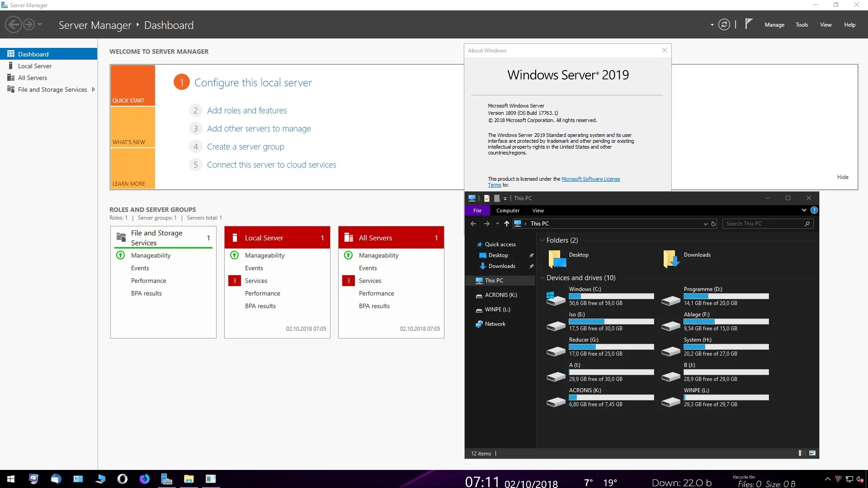Click the Explorer blue help icon
This screenshot has height=488, width=868.
click(814, 210)
